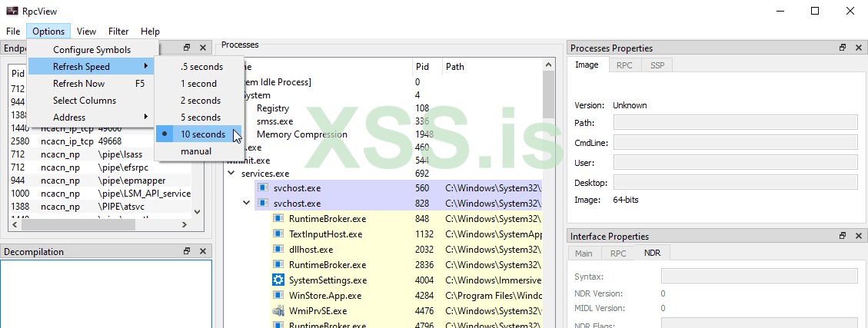This screenshot has height=328, width=868.
Task: Click the Syntax field in NDR tab
Action: (760, 276)
